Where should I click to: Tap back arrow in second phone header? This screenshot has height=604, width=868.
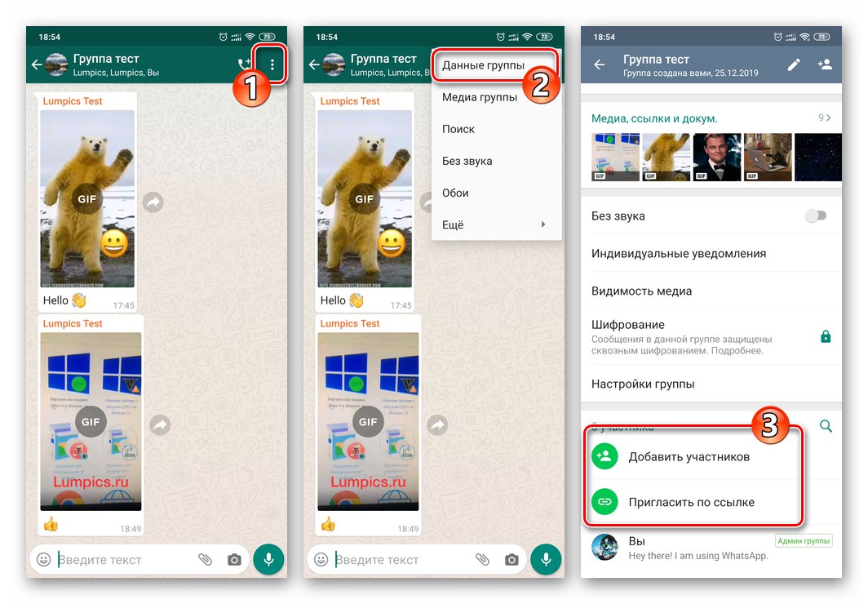[x=314, y=64]
